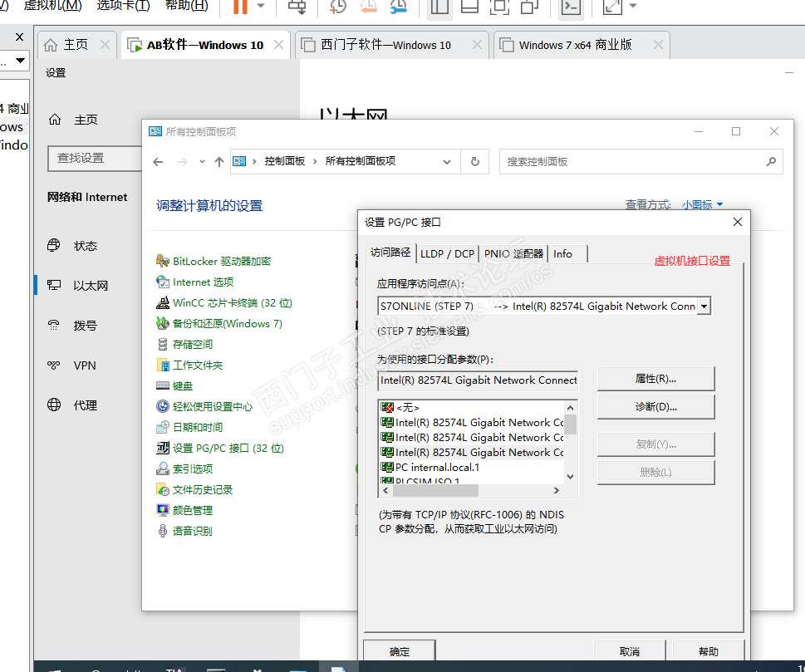Click the up arrow in Control Panel

(x=219, y=162)
